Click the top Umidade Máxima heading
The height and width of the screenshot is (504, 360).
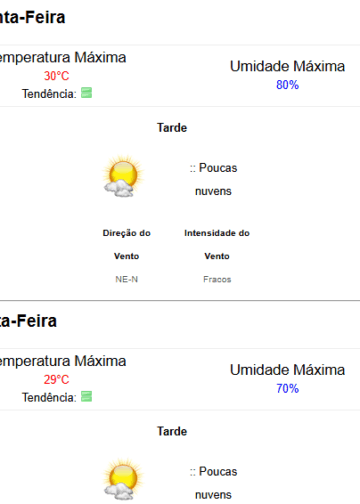287,66
